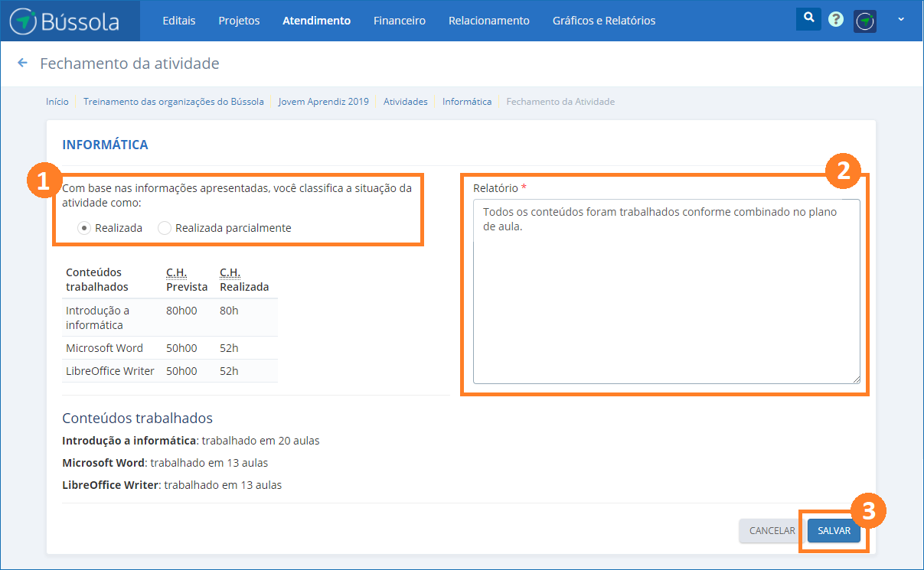This screenshot has width=924, height=570.
Task: Click the Bússola logo
Action: (x=65, y=21)
